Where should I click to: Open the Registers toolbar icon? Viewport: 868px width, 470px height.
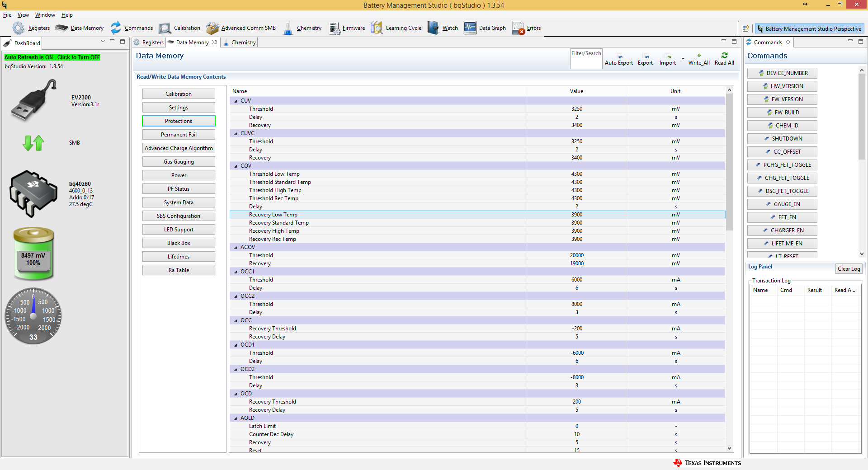19,28
